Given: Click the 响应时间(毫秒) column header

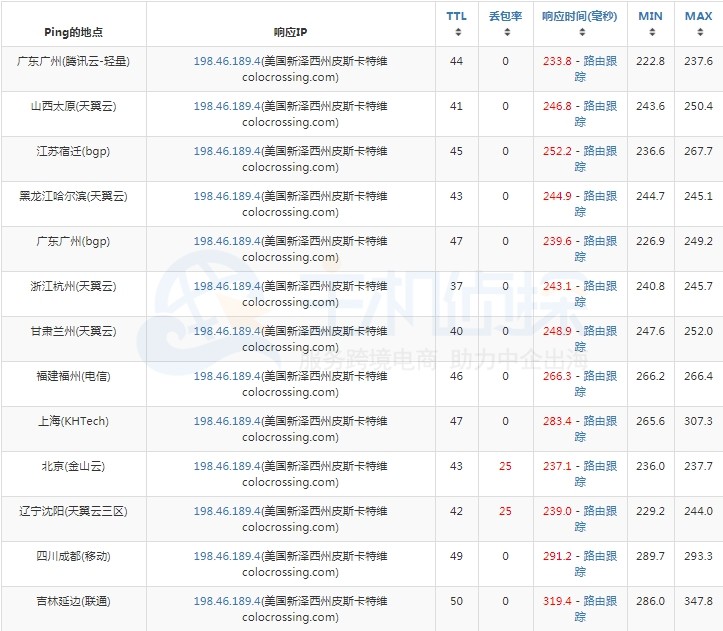Looking at the screenshot, I should tap(580, 16).
